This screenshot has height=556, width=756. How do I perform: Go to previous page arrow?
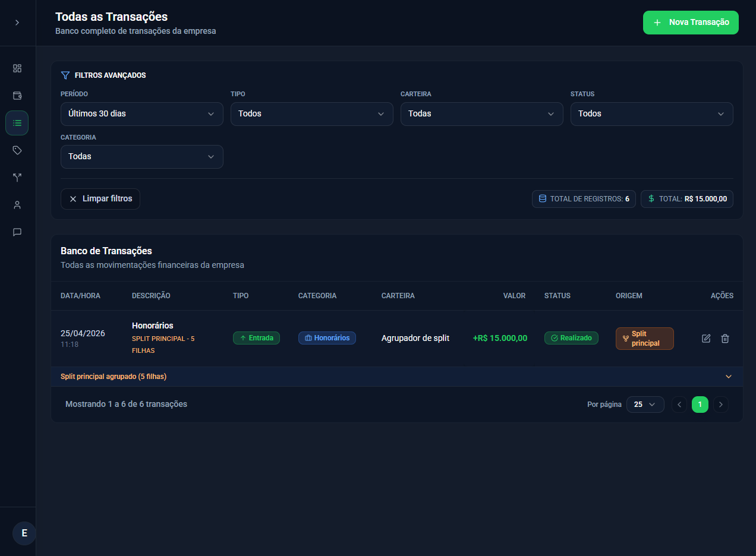(x=679, y=405)
